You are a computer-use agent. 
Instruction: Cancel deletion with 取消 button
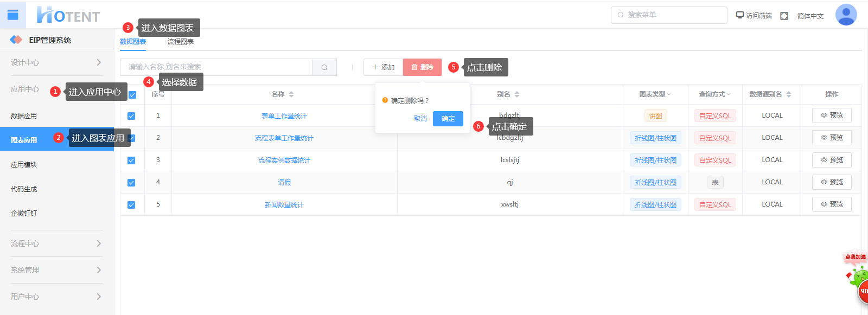tap(420, 119)
